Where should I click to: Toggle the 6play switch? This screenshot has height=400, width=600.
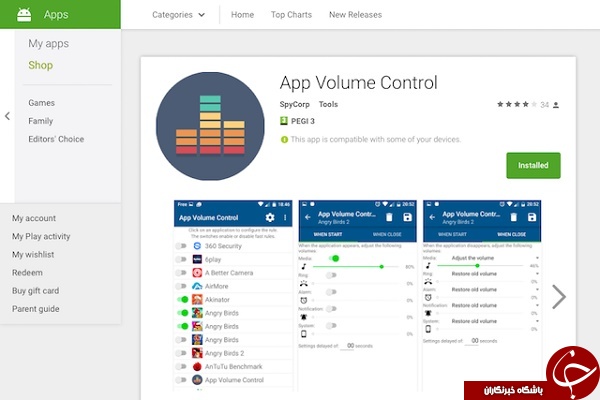pos(181,259)
